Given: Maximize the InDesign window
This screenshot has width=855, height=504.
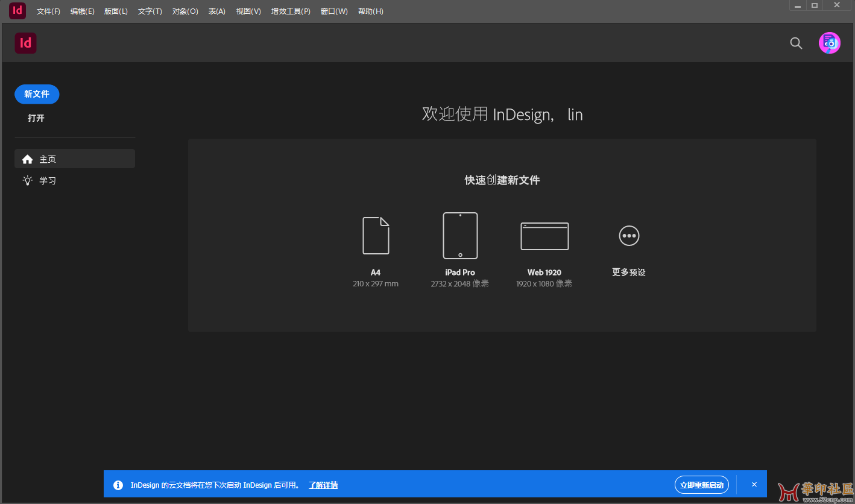Looking at the screenshot, I should pos(815,5).
